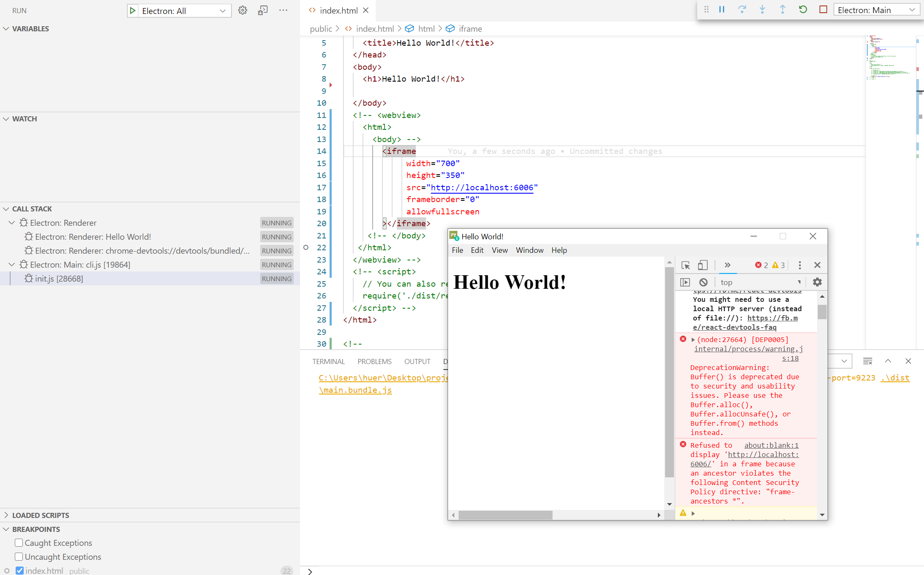Open DevTools settings gear
Image resolution: width=924 pixels, height=575 pixels.
pos(817,282)
